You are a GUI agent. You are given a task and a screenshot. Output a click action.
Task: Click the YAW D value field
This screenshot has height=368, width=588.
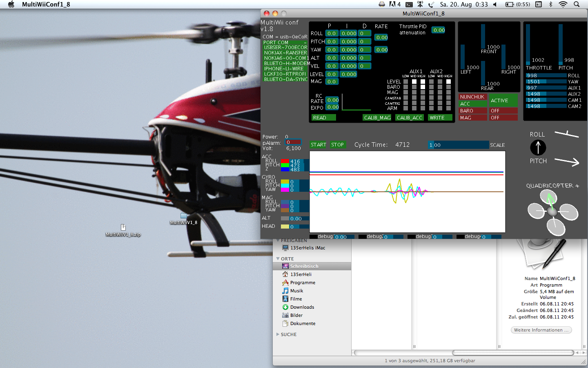coord(365,50)
